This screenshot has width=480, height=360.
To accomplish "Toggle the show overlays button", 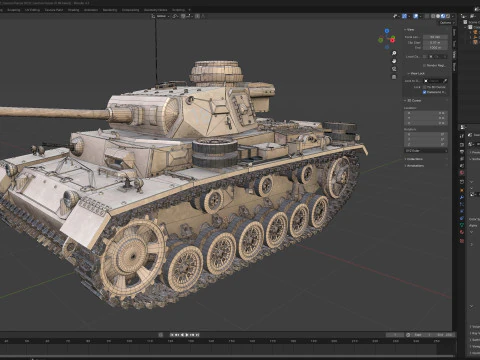I will pyautogui.click(x=416, y=16).
